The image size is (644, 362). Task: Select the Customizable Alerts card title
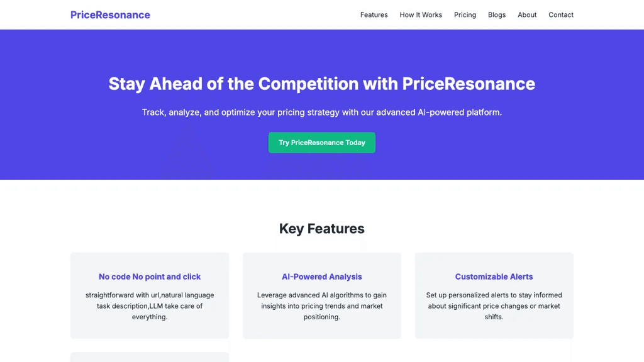494,277
